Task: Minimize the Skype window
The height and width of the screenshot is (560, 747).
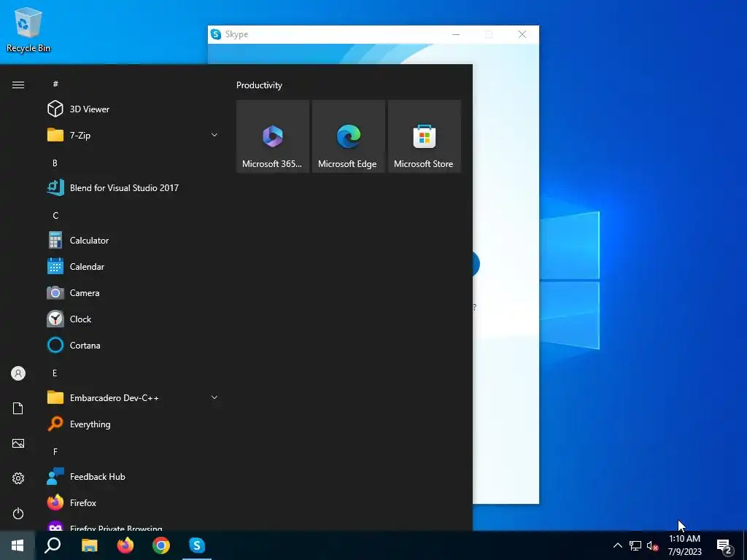Action: pos(456,34)
